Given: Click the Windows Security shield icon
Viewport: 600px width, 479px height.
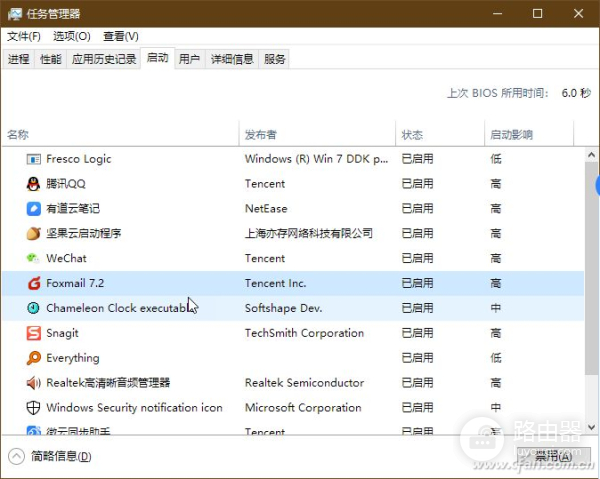Looking at the screenshot, I should 34,407.
